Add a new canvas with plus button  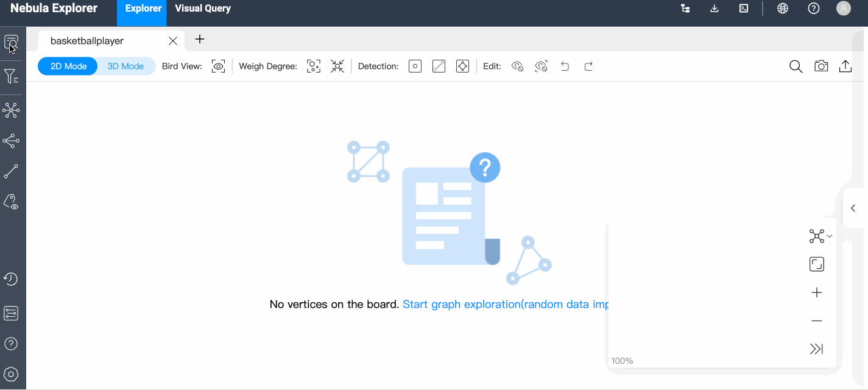click(200, 40)
